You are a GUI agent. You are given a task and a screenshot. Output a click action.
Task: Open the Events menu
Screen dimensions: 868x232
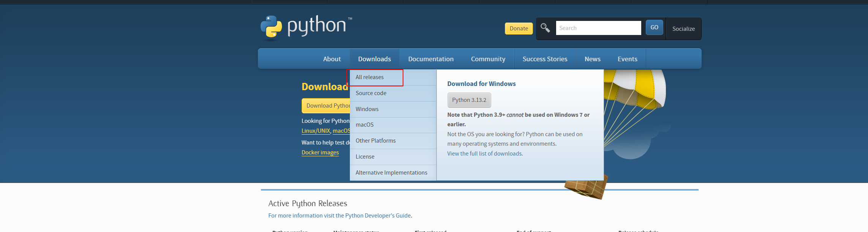(627, 59)
